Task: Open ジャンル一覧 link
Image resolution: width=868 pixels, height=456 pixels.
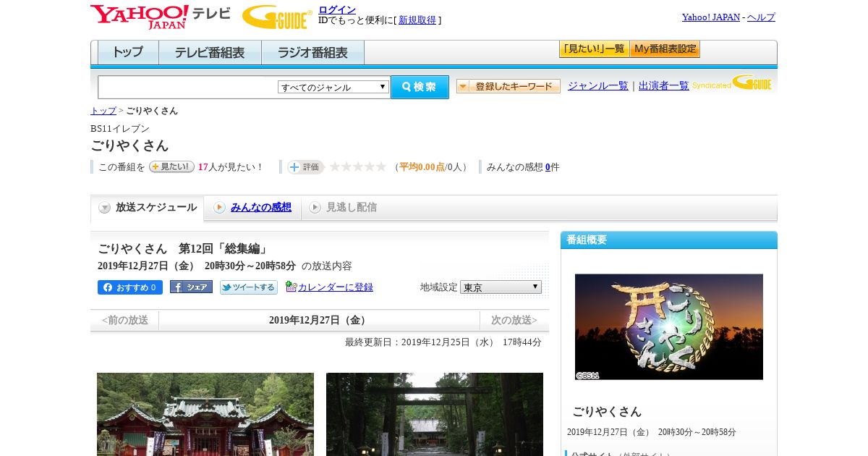Action: (598, 86)
